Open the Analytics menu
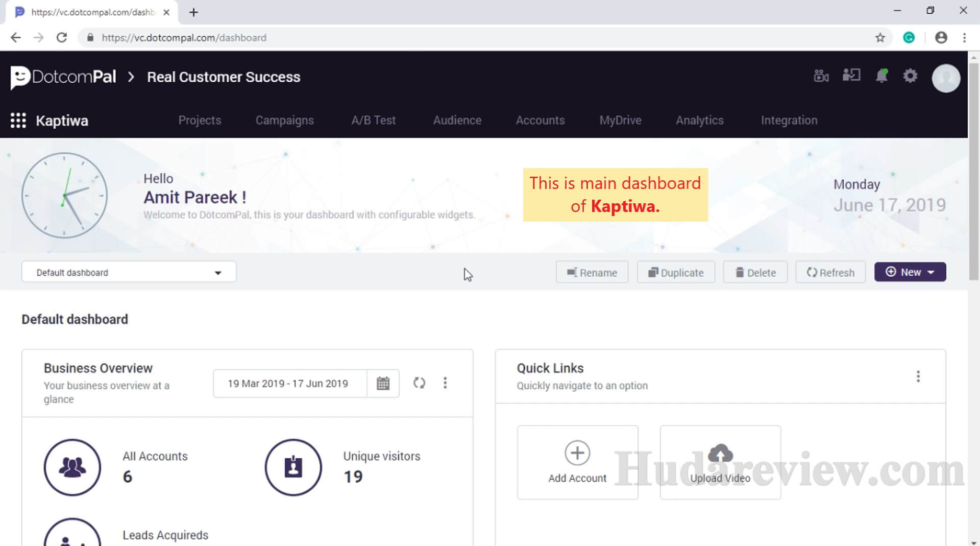Image resolution: width=980 pixels, height=546 pixels. pyautogui.click(x=700, y=121)
